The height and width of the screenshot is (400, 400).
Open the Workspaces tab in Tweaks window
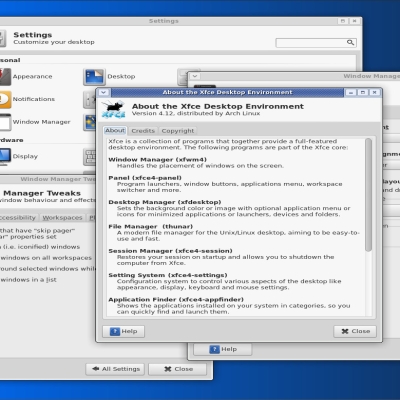(62, 218)
